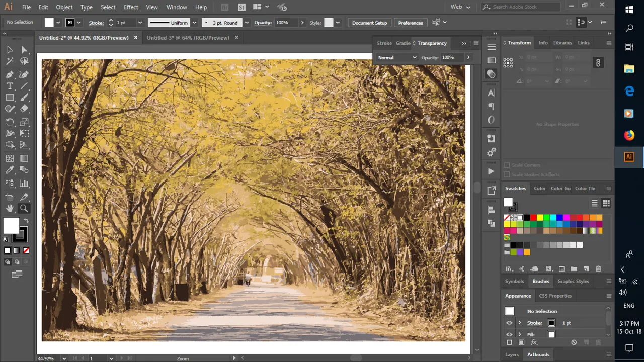644x362 pixels.
Task: Select the Type tool
Action: [10, 86]
